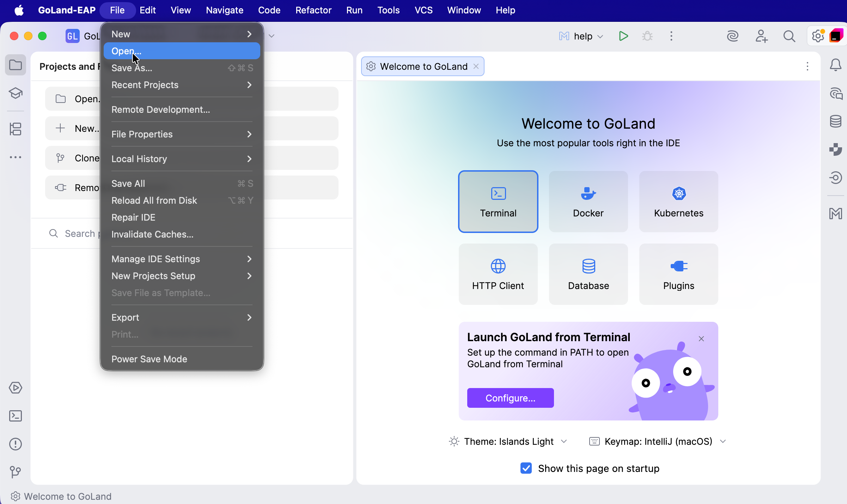847x504 pixels.
Task: Switch to the Learn tab via graduation cap icon
Action: (x=16, y=93)
